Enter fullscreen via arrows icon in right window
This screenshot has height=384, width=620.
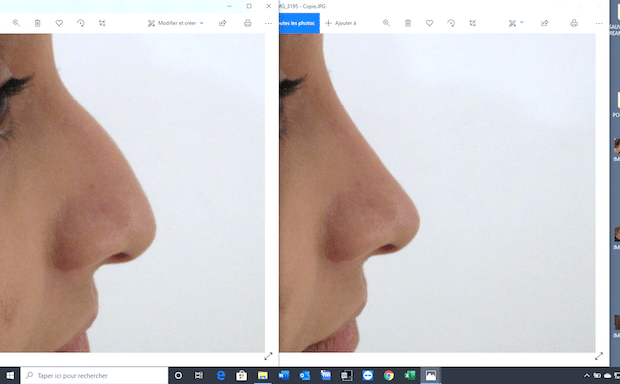click(x=599, y=356)
